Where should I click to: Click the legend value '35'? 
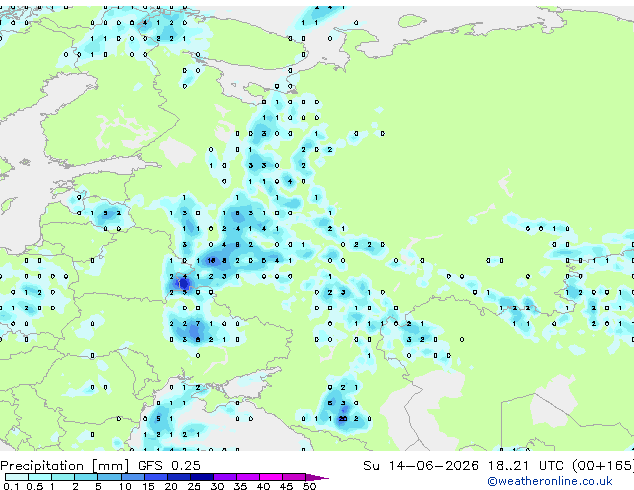pyautogui.click(x=240, y=486)
